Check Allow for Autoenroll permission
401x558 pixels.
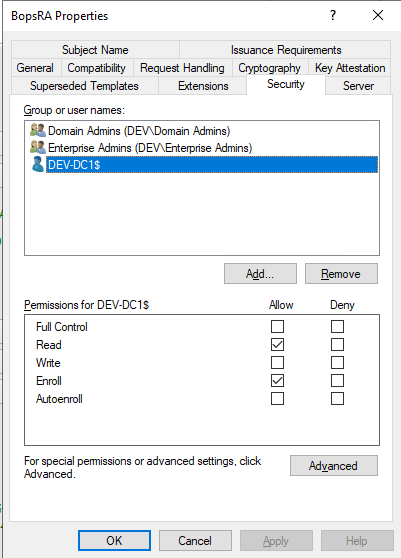[x=278, y=399]
